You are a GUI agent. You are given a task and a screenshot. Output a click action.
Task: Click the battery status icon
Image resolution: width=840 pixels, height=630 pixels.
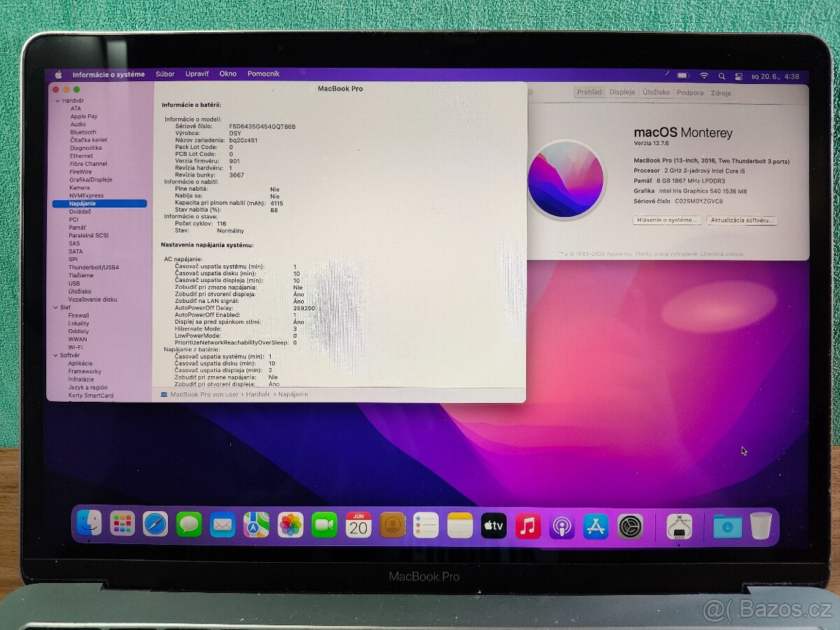pos(683,76)
